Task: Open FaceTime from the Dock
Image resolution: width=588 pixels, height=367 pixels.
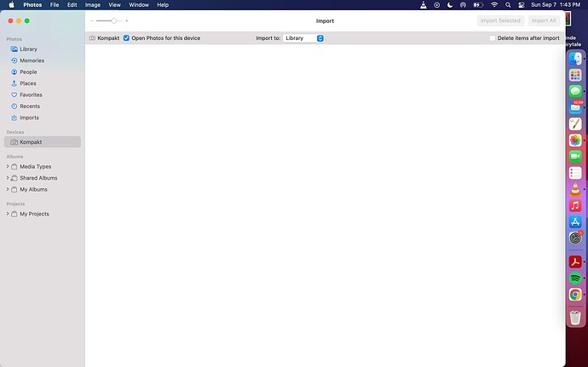Action: click(575, 157)
